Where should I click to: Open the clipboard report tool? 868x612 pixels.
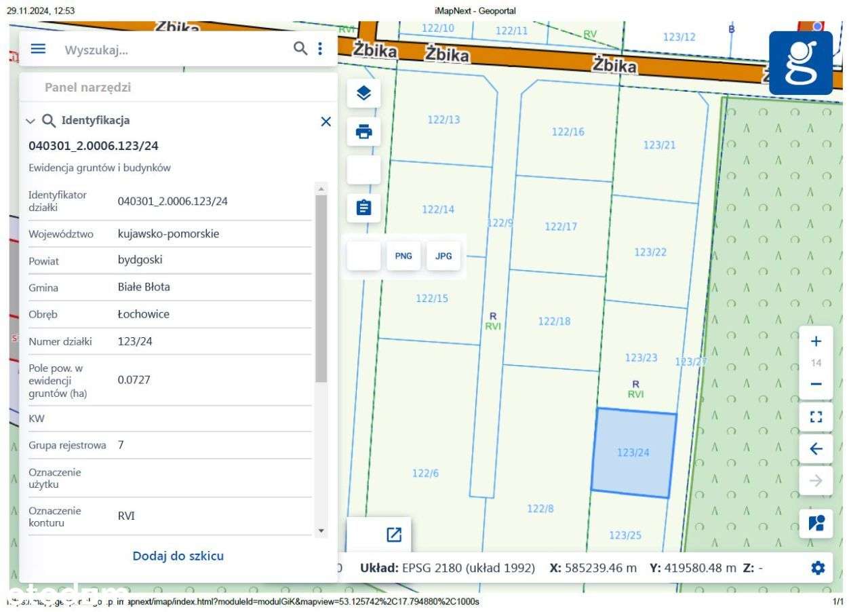click(x=364, y=207)
